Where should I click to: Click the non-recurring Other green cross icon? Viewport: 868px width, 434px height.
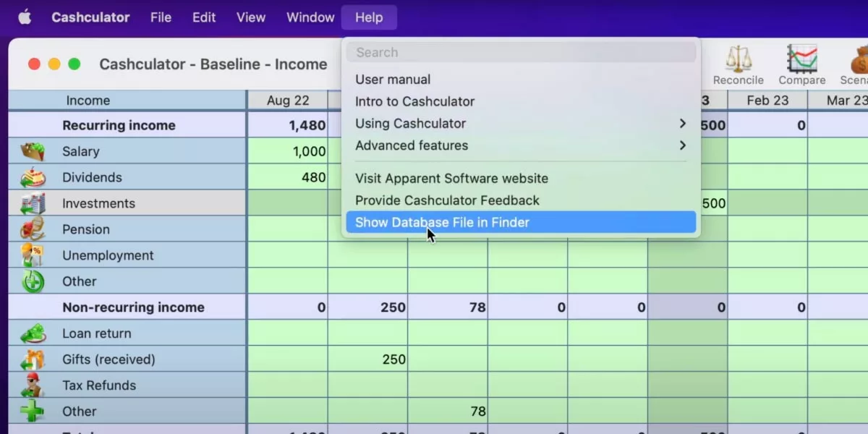pyautogui.click(x=33, y=412)
